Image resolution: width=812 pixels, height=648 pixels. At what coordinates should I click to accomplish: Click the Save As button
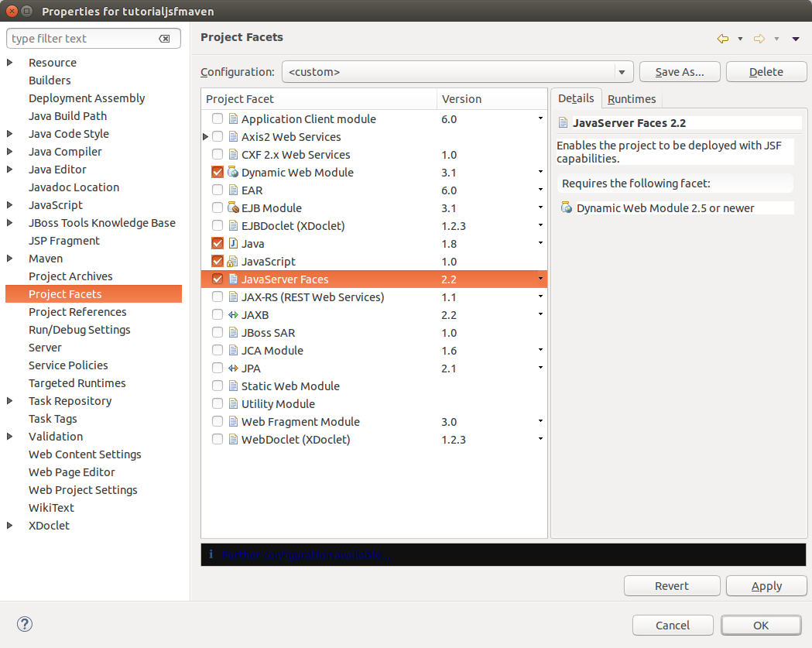click(x=679, y=71)
